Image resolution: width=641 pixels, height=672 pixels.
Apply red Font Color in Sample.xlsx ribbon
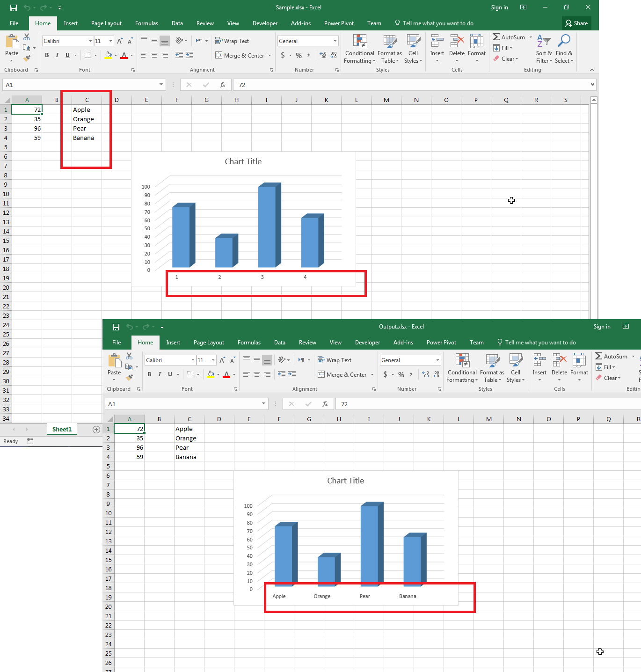click(x=124, y=55)
